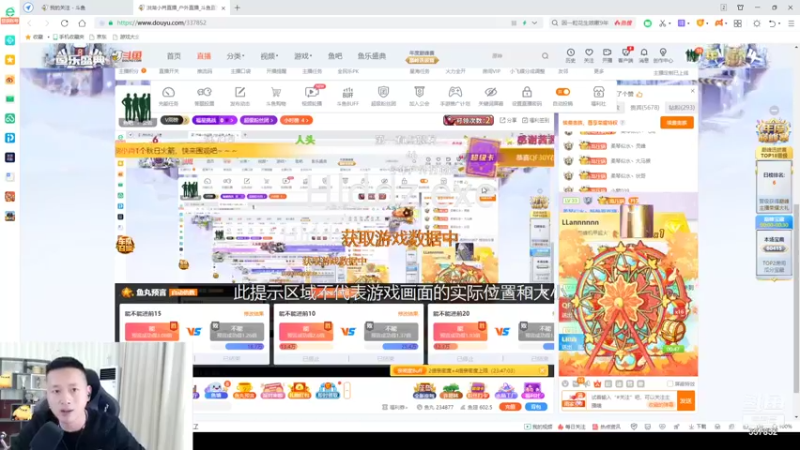Open 鱼乐盛典 in site navigation

371,56
